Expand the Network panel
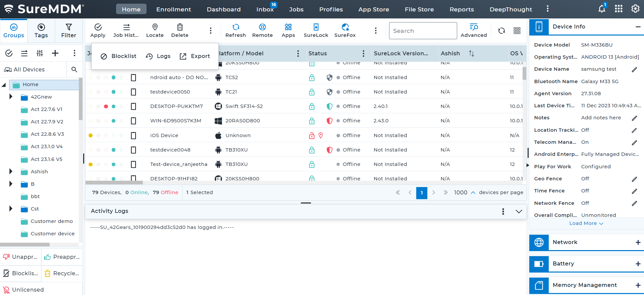The height and width of the screenshot is (295, 644). pyautogui.click(x=638, y=242)
